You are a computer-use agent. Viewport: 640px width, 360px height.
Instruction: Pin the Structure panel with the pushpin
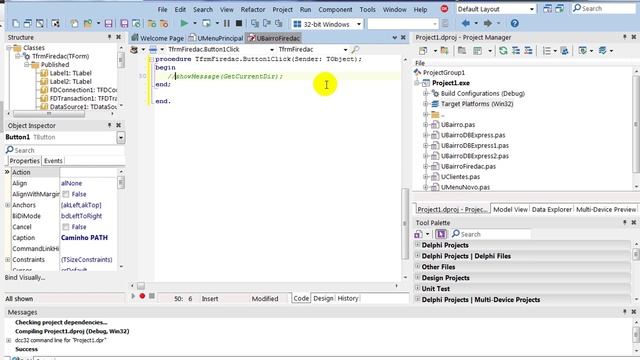[109, 37]
